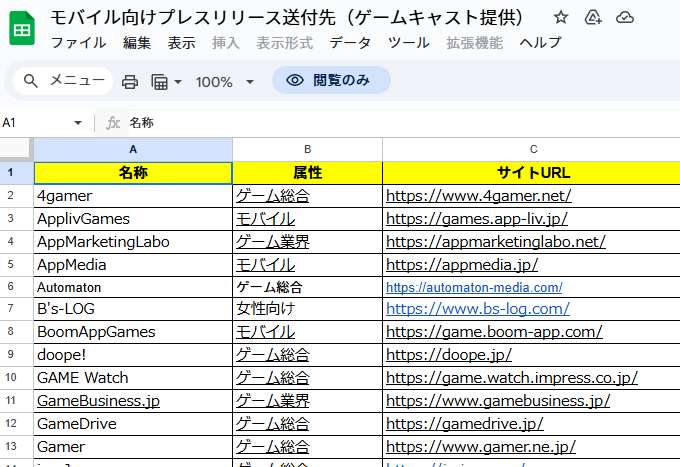680x467 pixels.
Task: Select the 女性向け attribute cell
Action: 307,309
